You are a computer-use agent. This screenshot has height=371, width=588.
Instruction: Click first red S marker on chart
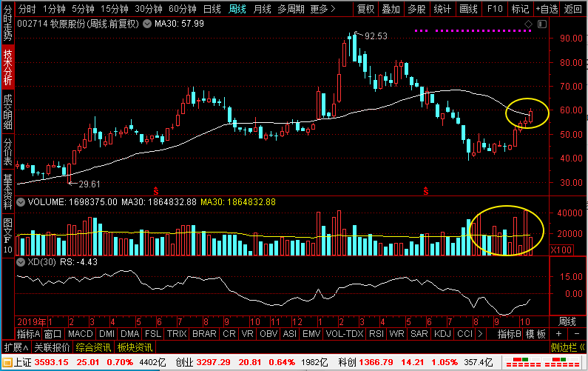[x=156, y=191]
